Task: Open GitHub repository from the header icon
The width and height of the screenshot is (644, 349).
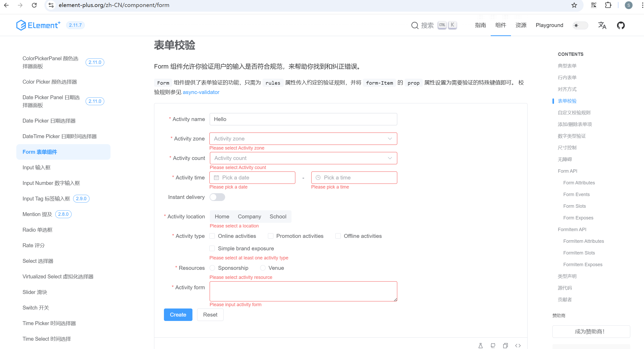Action: (621, 25)
